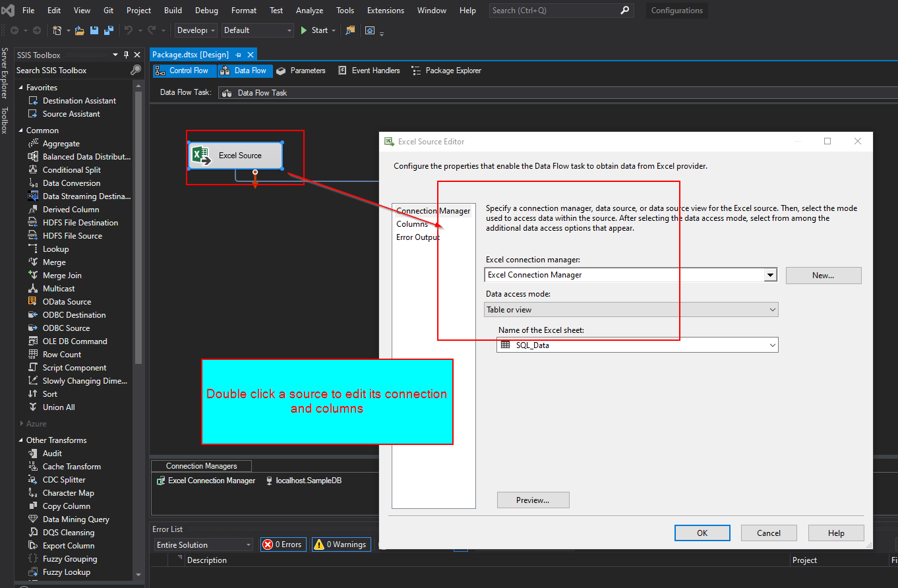Switch to the Package Explorer tab
The image size is (898, 588).
446,71
